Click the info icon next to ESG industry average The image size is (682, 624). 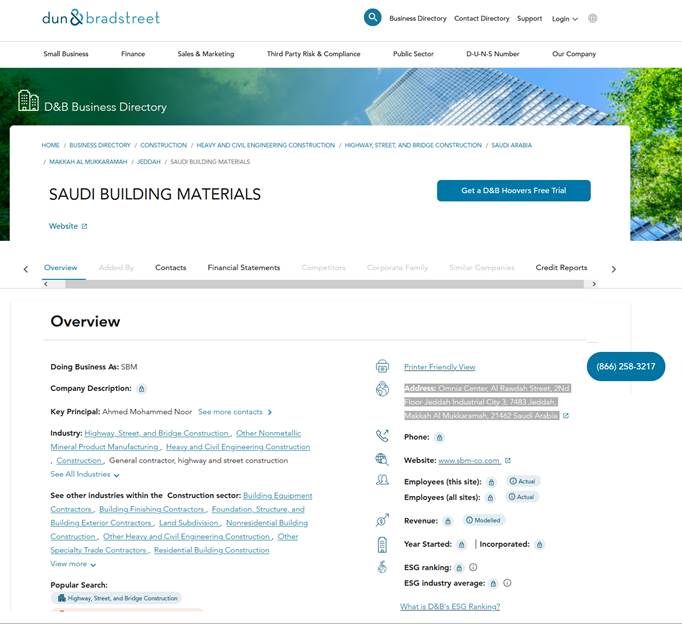coord(507,583)
